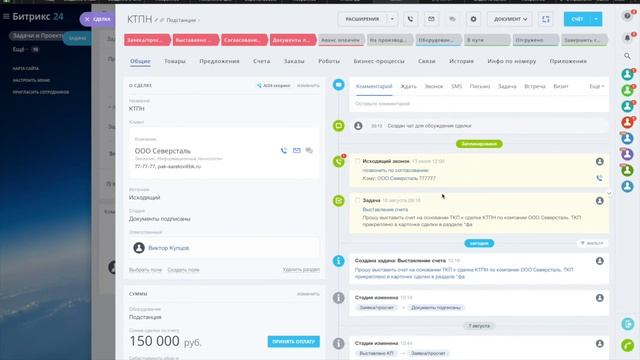Open the hamburger menu next to Битрикс 24
Image resolution: width=640 pixels, height=360 pixels.
coord(6,17)
